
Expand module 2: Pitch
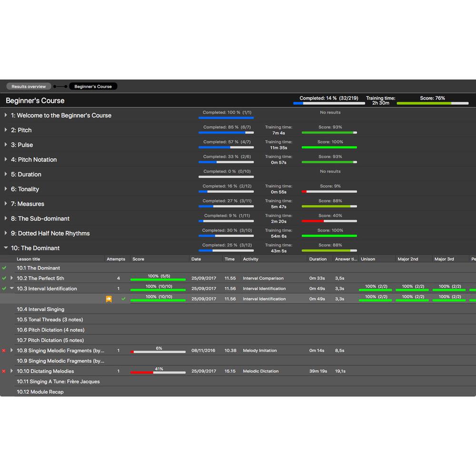[6, 130]
